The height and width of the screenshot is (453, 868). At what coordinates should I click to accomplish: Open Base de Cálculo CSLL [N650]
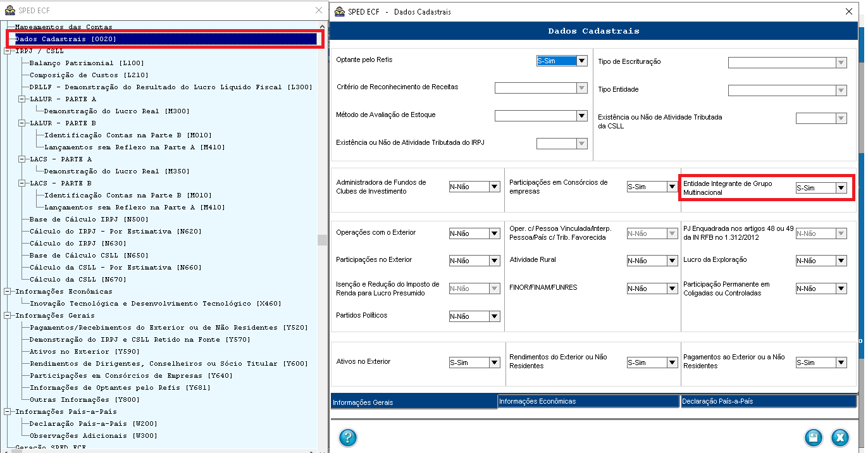[x=89, y=256]
